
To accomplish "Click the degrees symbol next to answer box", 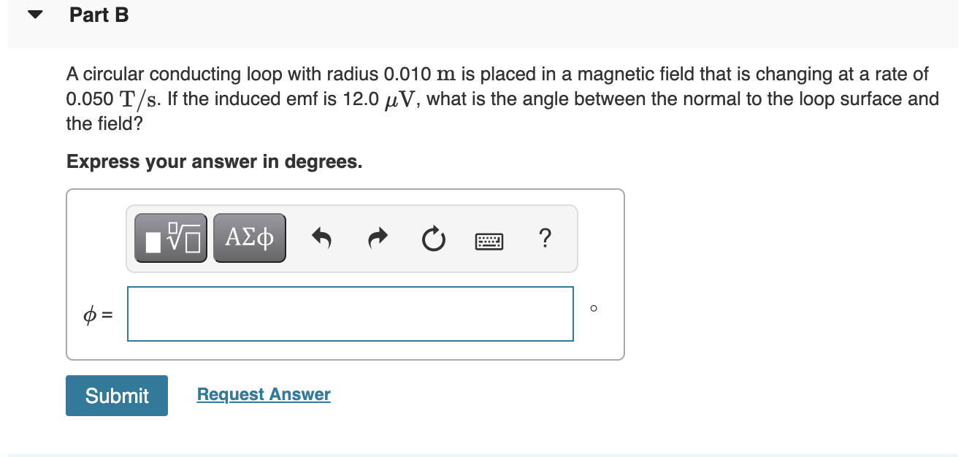I will pos(593,307).
